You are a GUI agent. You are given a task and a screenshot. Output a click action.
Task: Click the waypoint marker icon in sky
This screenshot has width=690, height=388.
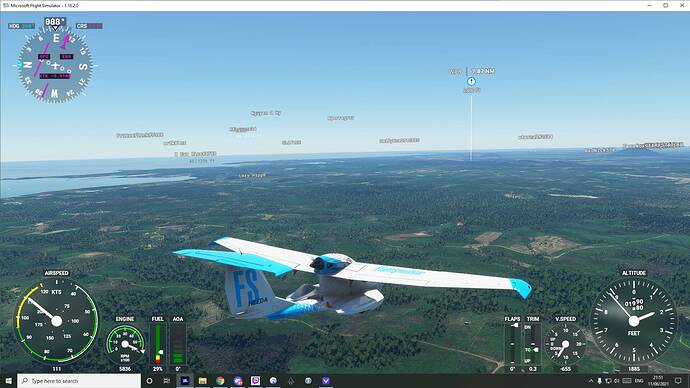click(x=471, y=81)
